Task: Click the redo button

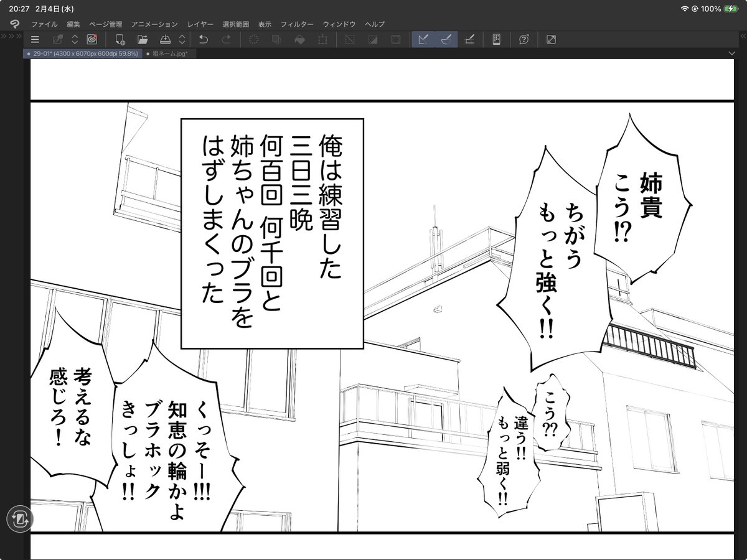Action: click(x=227, y=39)
